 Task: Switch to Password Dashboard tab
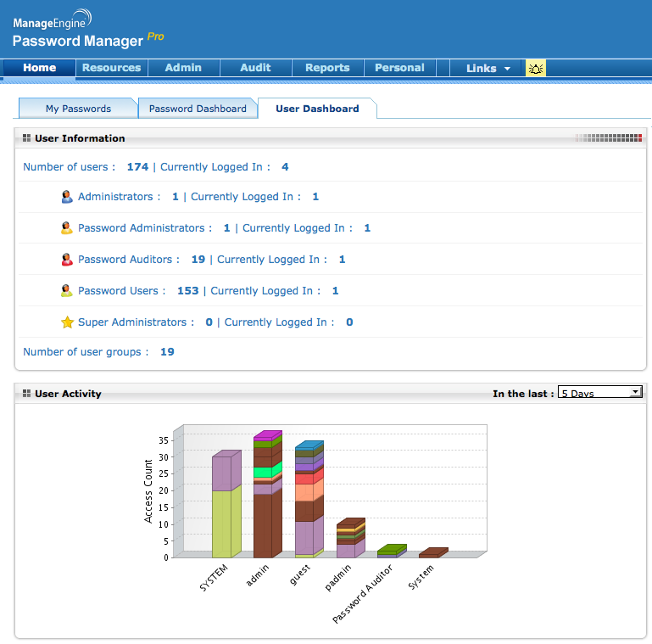[198, 109]
